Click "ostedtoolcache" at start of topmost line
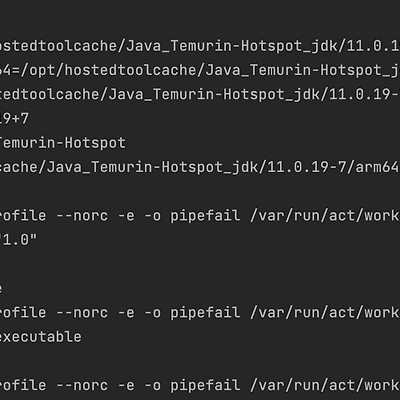 point(58,46)
